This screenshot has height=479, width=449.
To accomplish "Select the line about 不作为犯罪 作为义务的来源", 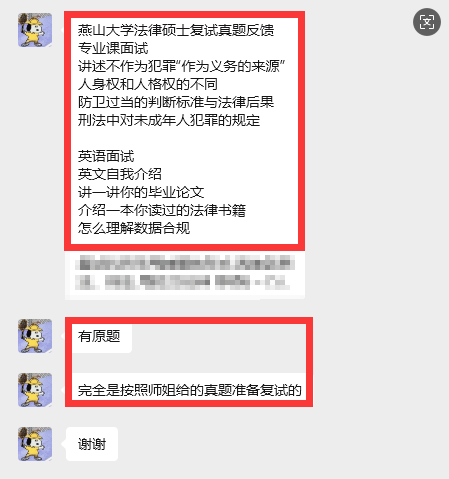I will coord(182,66).
